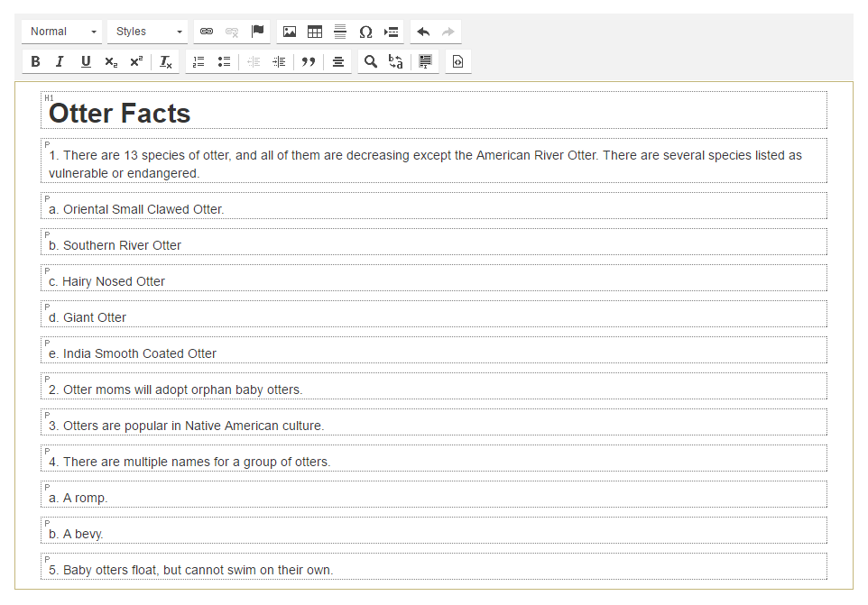
Task: Click the Redo arrow
Action: (448, 32)
